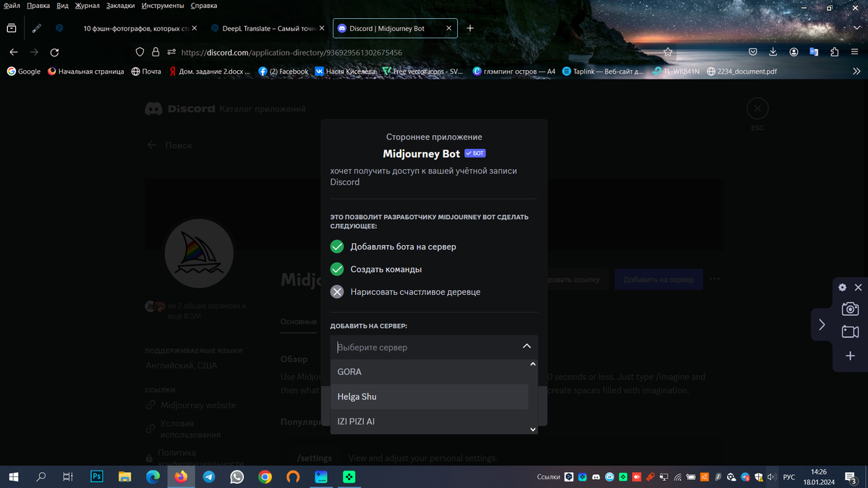
Task: Take a screenshot with camera icon
Action: click(850, 309)
